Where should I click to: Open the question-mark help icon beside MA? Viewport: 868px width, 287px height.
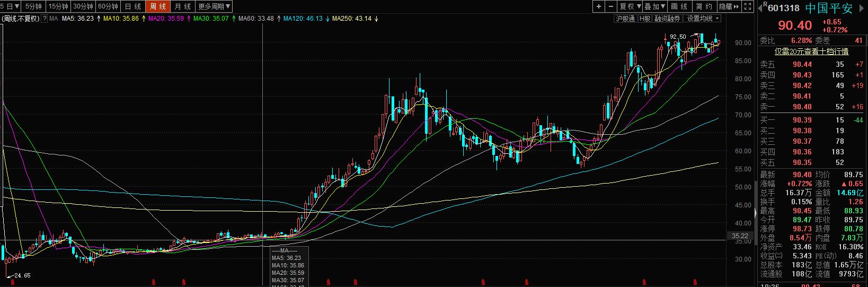(x=45, y=19)
